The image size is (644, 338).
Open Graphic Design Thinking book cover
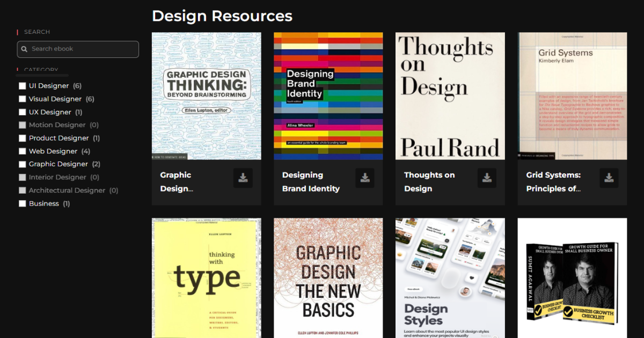coord(207,96)
